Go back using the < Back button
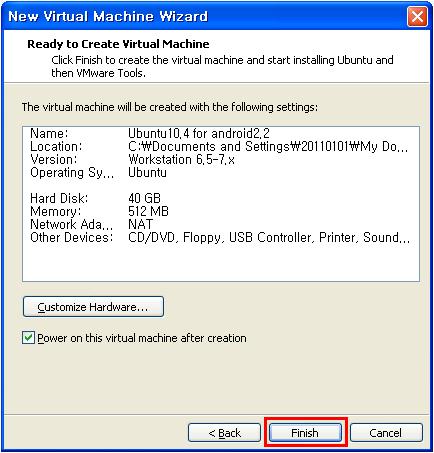 tap(224, 432)
